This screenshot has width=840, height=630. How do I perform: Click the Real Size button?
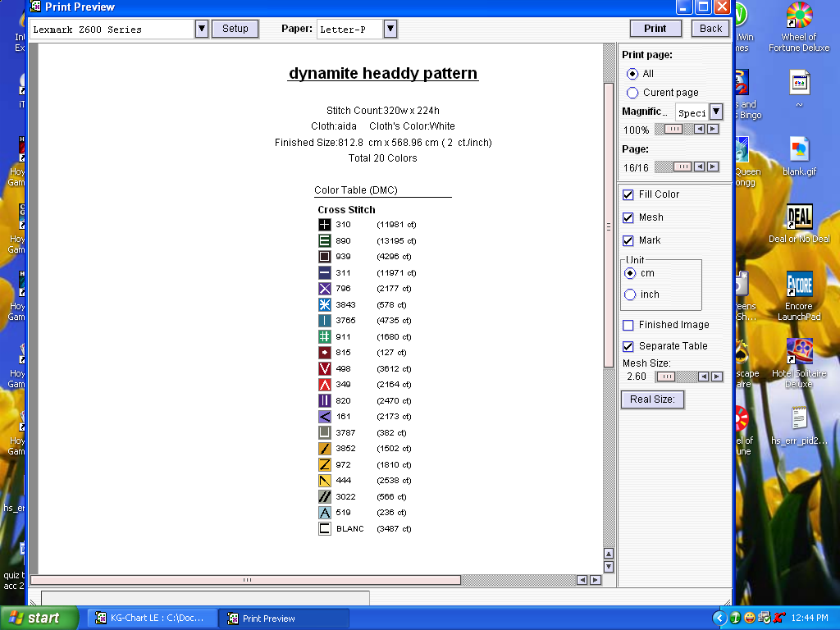(652, 399)
